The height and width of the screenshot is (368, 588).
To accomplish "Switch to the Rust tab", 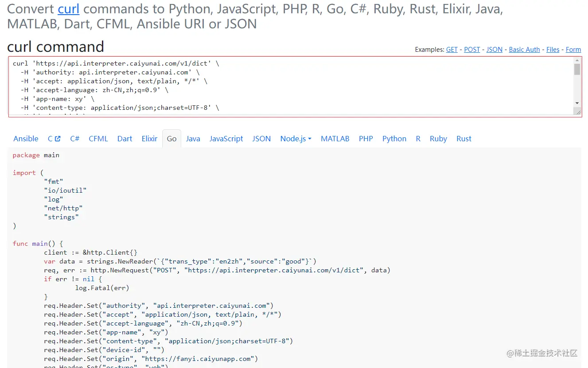I will [463, 139].
